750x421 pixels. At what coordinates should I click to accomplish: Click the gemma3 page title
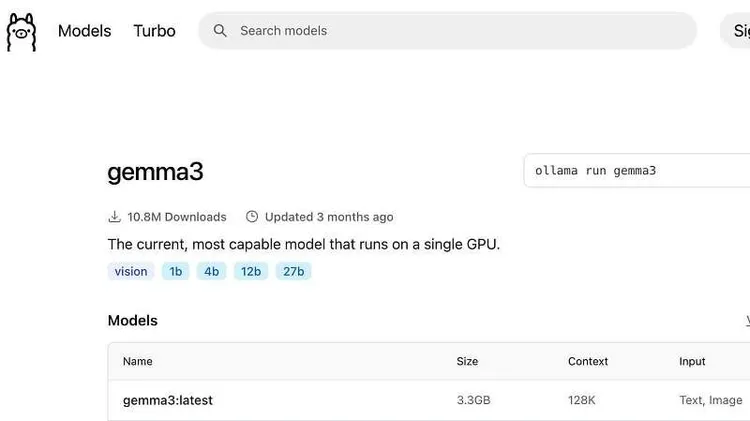[x=155, y=172]
